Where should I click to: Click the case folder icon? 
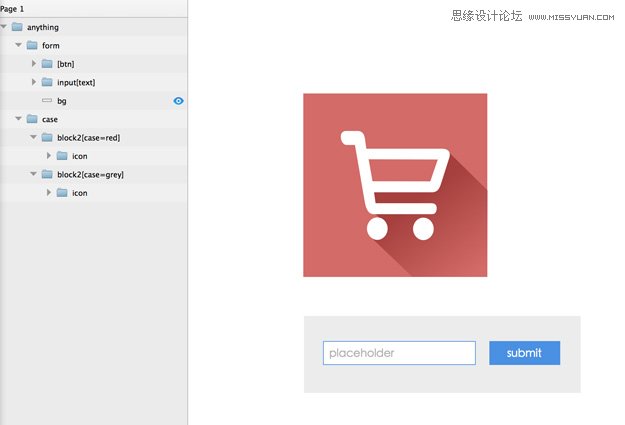[x=32, y=119]
